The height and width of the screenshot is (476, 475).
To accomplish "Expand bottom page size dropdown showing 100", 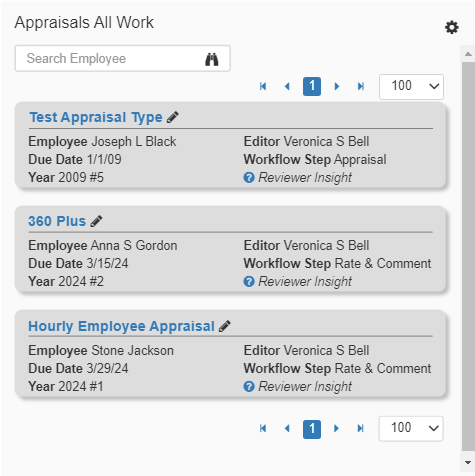I will (x=411, y=429).
